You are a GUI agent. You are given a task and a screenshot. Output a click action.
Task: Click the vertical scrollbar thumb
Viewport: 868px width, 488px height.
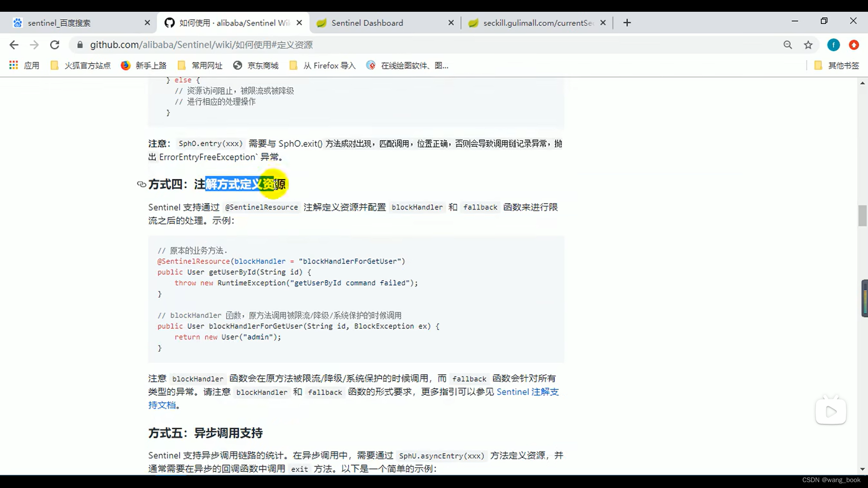[862, 216]
